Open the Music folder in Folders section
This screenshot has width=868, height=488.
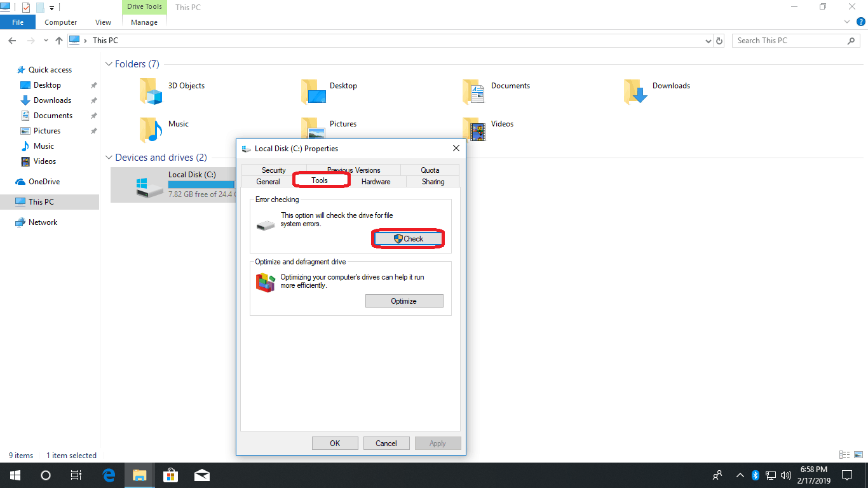(151, 130)
